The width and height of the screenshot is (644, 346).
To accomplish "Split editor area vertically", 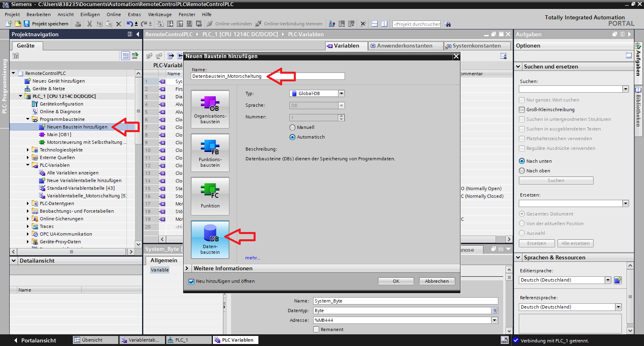I will coord(384,24).
